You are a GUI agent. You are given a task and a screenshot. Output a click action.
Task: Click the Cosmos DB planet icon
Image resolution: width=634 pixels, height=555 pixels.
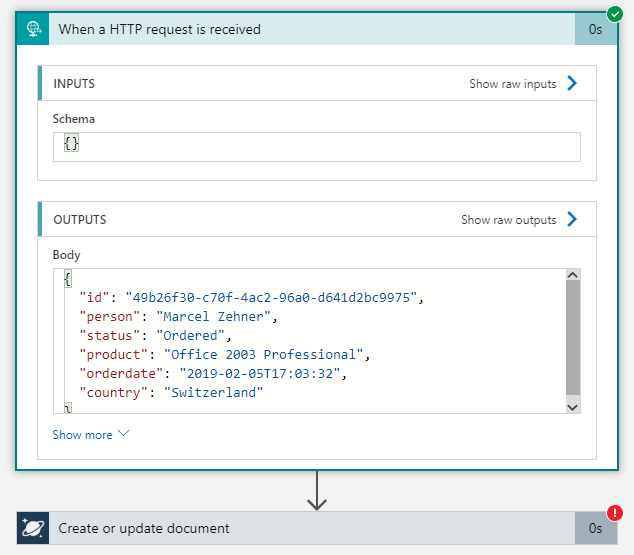(x=33, y=528)
